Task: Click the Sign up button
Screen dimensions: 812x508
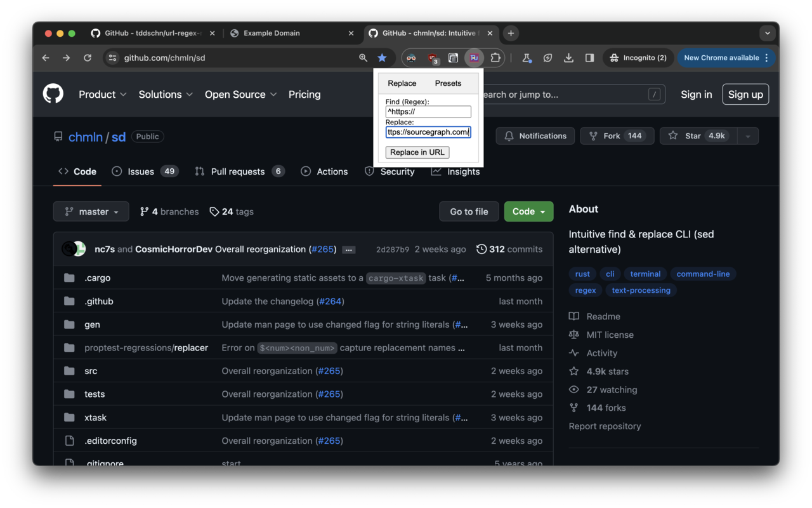Action: (745, 94)
